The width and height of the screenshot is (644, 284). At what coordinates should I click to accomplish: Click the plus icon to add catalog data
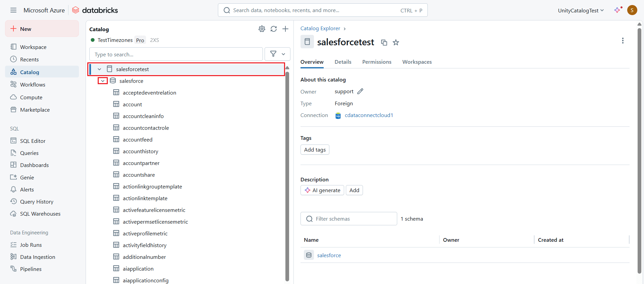tap(285, 29)
